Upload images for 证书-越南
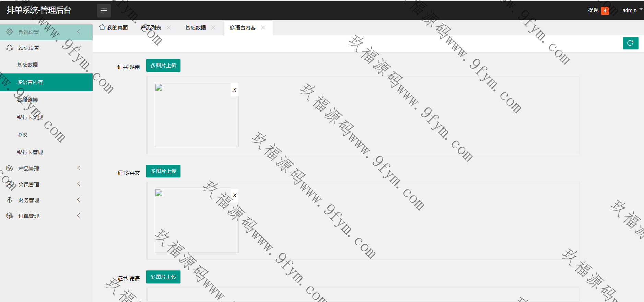 (x=163, y=66)
